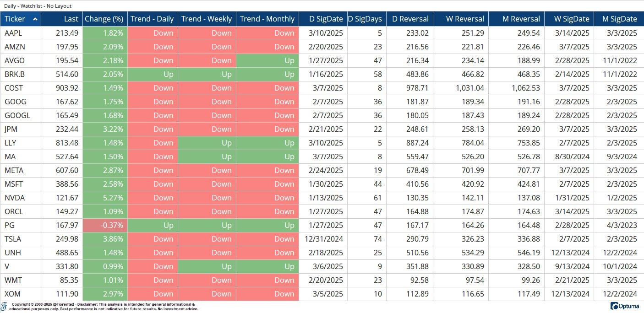The height and width of the screenshot is (313, 644).
Task: Select the NVDA ticker cell
Action: pyautogui.click(x=21, y=198)
